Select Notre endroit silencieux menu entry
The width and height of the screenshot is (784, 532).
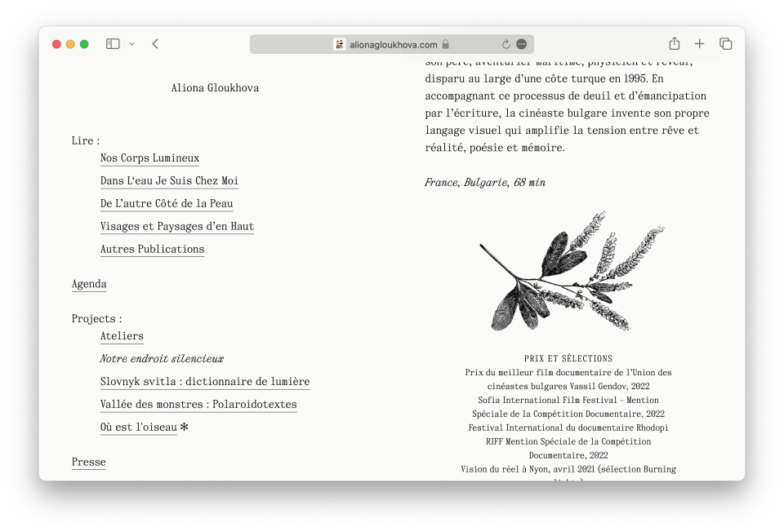pyautogui.click(x=162, y=359)
